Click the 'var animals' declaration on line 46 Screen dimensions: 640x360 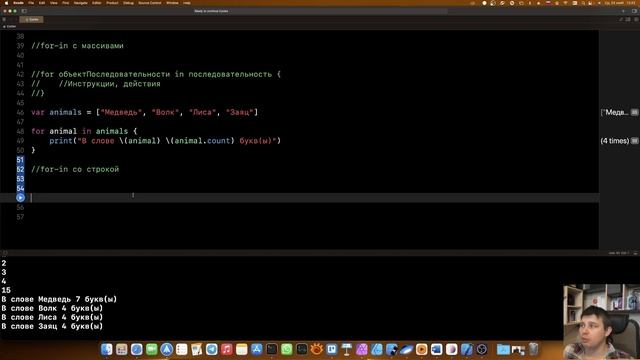pyautogui.click(x=144, y=112)
